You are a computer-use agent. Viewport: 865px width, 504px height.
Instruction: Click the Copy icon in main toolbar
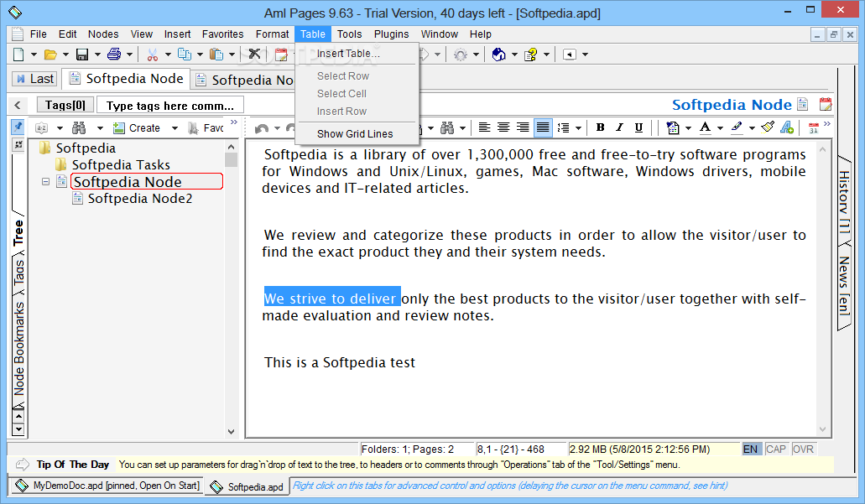185,54
